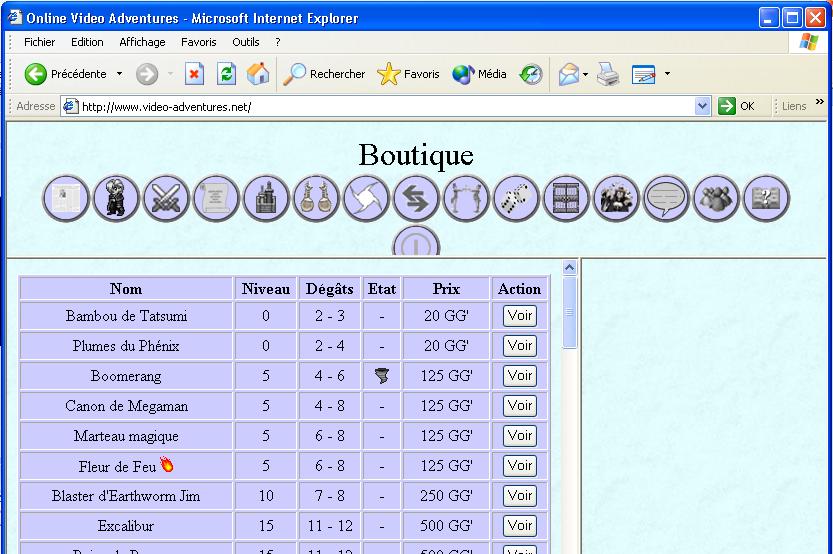This screenshot has width=833, height=554.
Task: Open the exchange arrows icon
Action: [416, 199]
